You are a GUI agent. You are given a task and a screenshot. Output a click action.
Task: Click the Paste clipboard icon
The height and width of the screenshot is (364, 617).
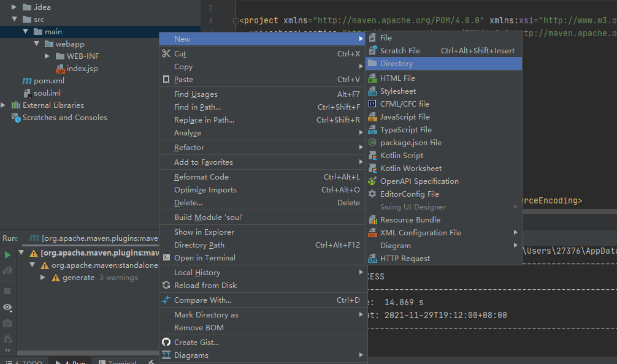[166, 79]
